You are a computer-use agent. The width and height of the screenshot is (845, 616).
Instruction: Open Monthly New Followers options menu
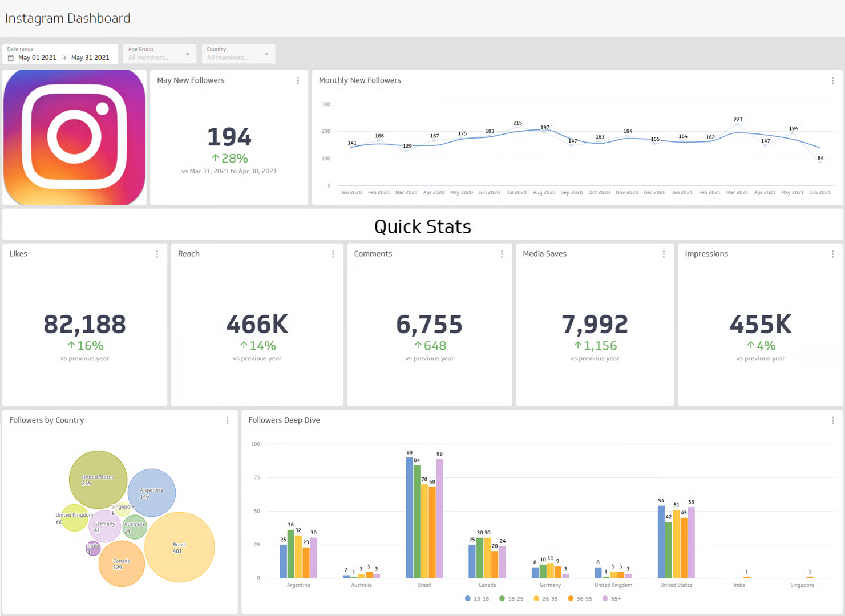[x=832, y=81]
